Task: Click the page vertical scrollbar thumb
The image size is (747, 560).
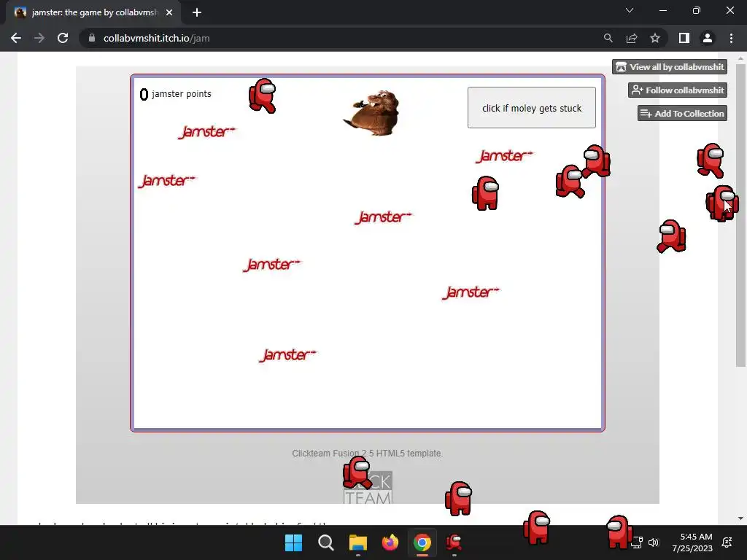Action: point(740,214)
